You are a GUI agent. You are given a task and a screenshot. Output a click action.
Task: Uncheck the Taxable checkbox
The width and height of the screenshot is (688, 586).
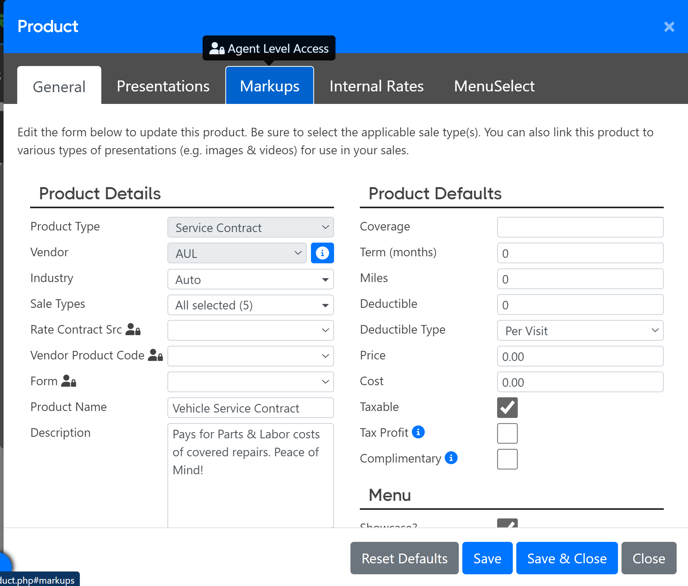click(507, 408)
